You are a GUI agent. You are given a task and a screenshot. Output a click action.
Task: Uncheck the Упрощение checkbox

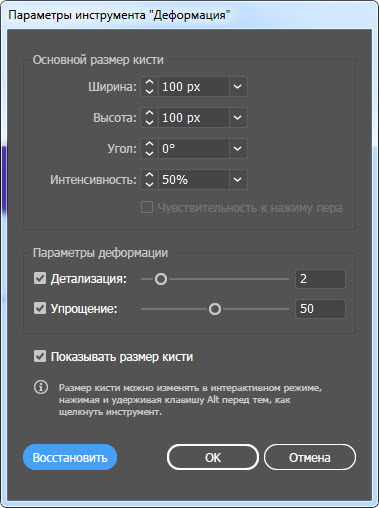(40, 308)
